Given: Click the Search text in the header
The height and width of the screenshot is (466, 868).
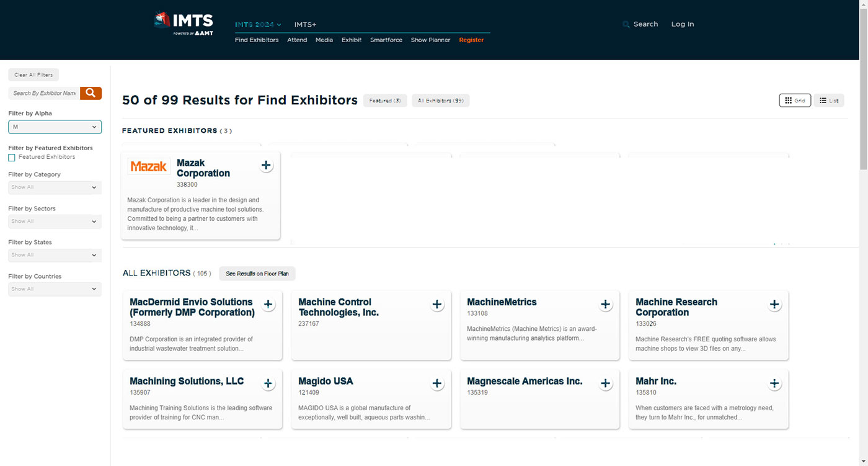Looking at the screenshot, I should coord(645,24).
